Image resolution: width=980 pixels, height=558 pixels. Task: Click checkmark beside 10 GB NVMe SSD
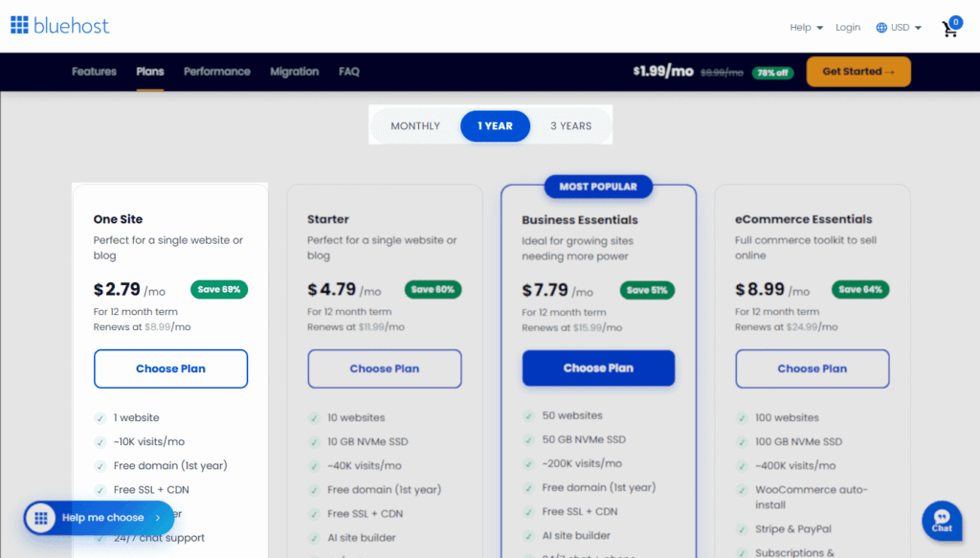click(x=314, y=442)
